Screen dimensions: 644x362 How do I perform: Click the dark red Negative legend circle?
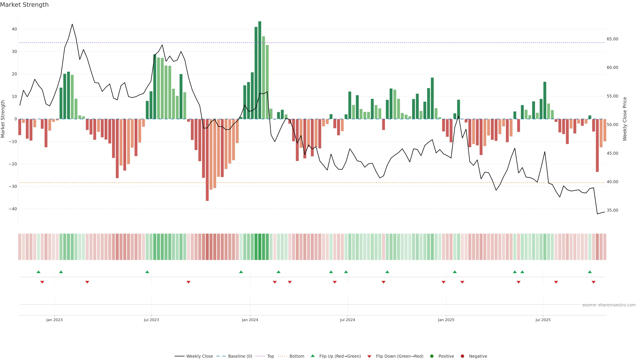(462, 356)
